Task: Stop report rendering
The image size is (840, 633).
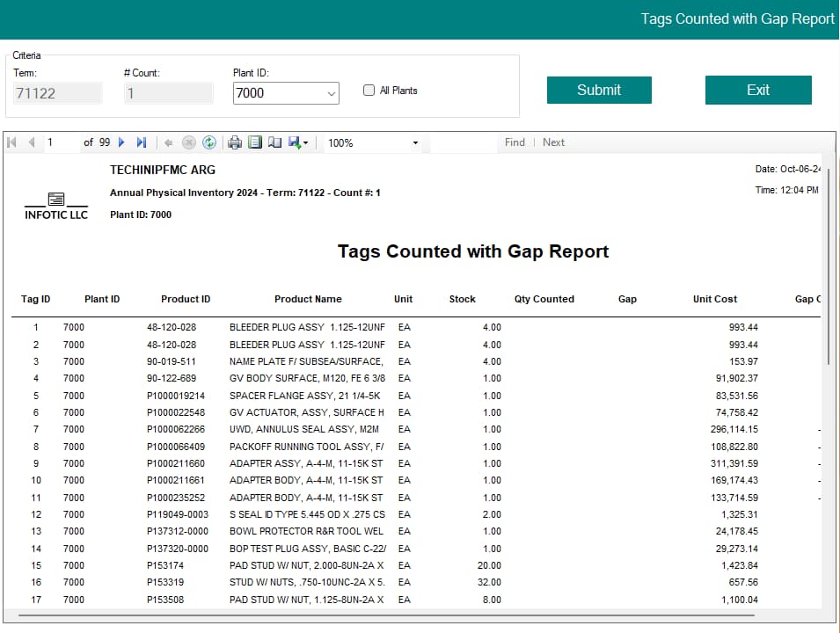Action: point(188,142)
